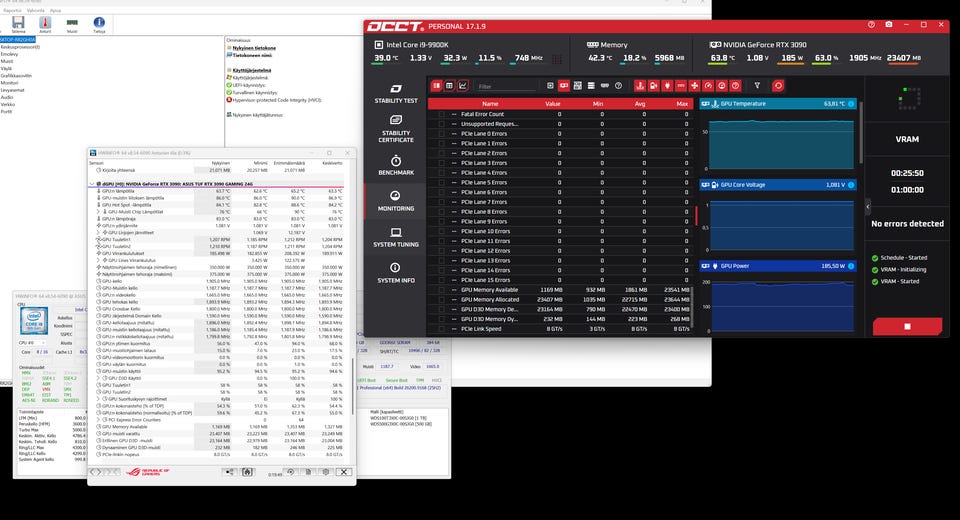
Task: Reset sensor values with clock icon in HWiNFO
Action: (291, 472)
